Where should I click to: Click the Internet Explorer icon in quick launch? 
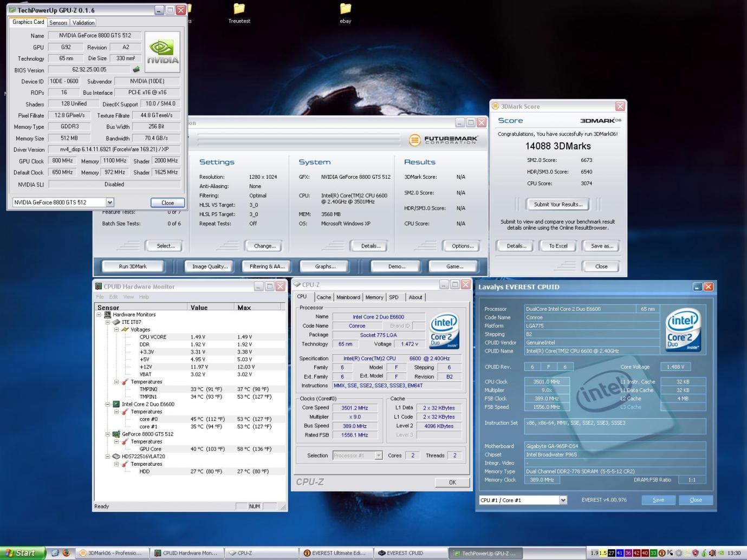(x=55, y=553)
